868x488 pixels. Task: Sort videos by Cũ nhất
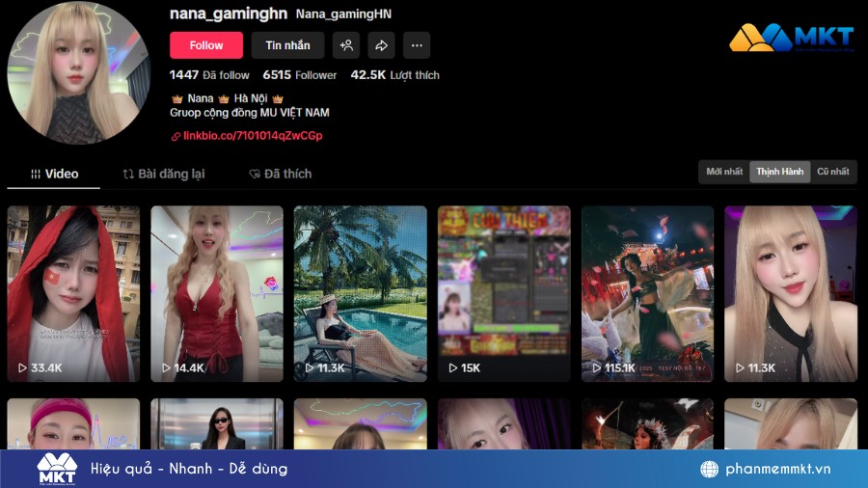[833, 172]
